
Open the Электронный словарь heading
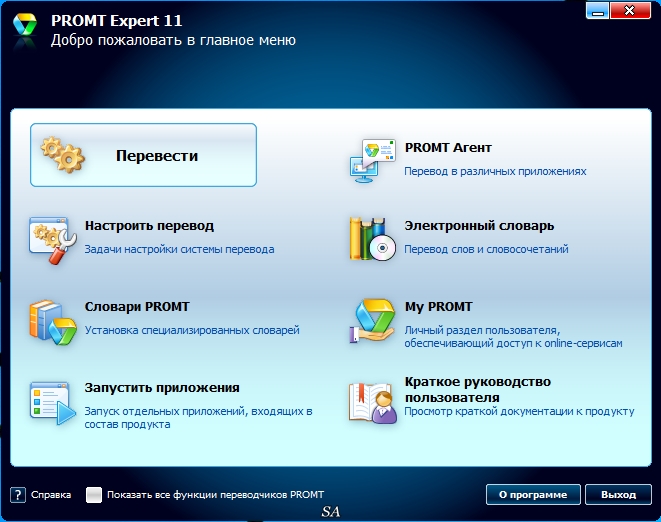(479, 226)
